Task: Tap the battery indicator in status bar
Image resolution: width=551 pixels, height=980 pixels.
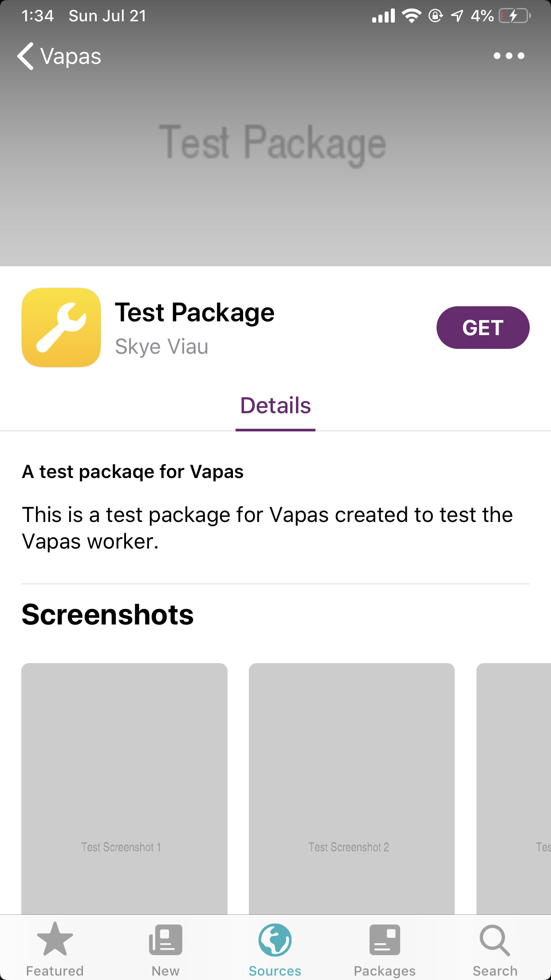Action: pyautogui.click(x=515, y=16)
